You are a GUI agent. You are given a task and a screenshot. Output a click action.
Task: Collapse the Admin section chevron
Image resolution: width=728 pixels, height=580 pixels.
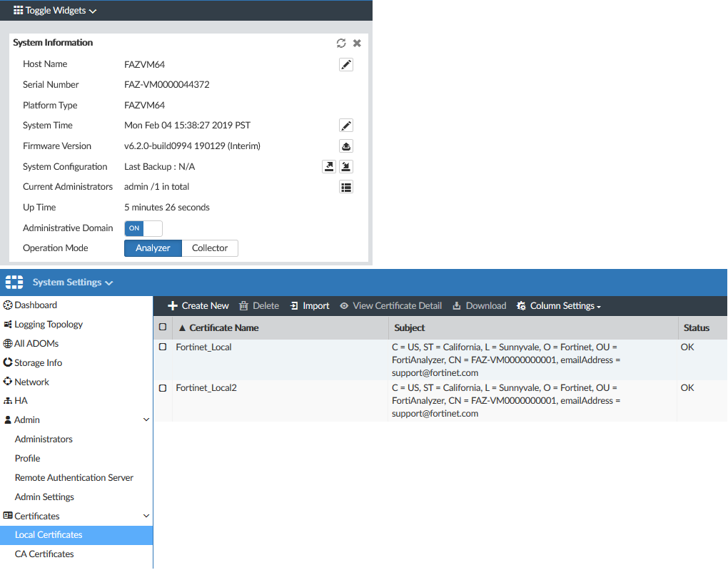point(146,420)
